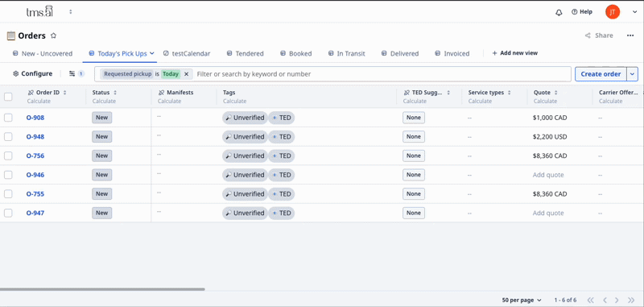Screen dimensions: 644x307
Task: Click Calculate under the Tags column
Action: [234, 101]
